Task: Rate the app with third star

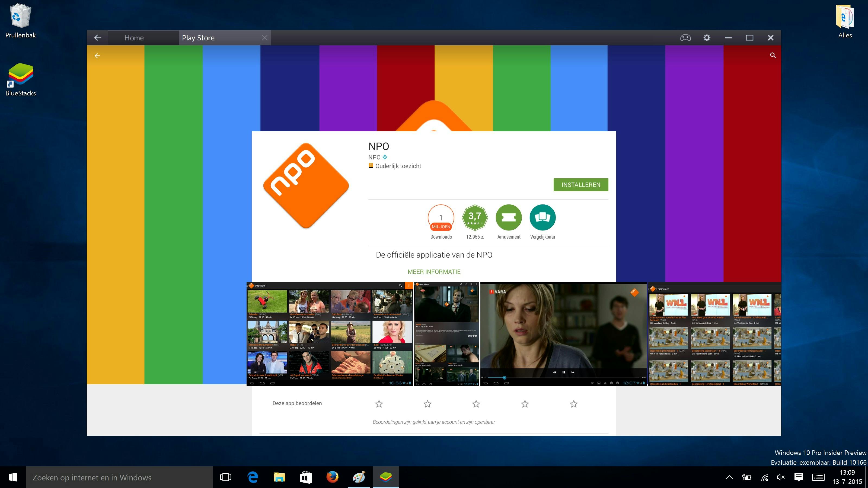Action: pyautogui.click(x=476, y=403)
